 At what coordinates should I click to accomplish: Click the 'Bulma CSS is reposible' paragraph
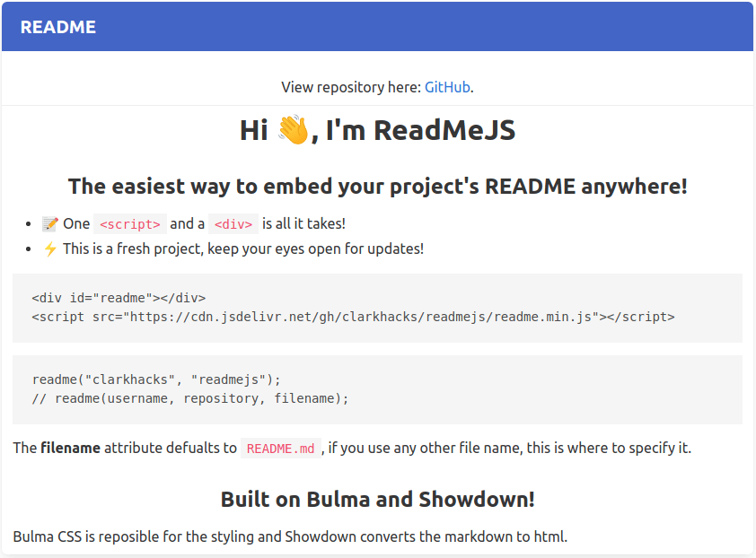290,536
